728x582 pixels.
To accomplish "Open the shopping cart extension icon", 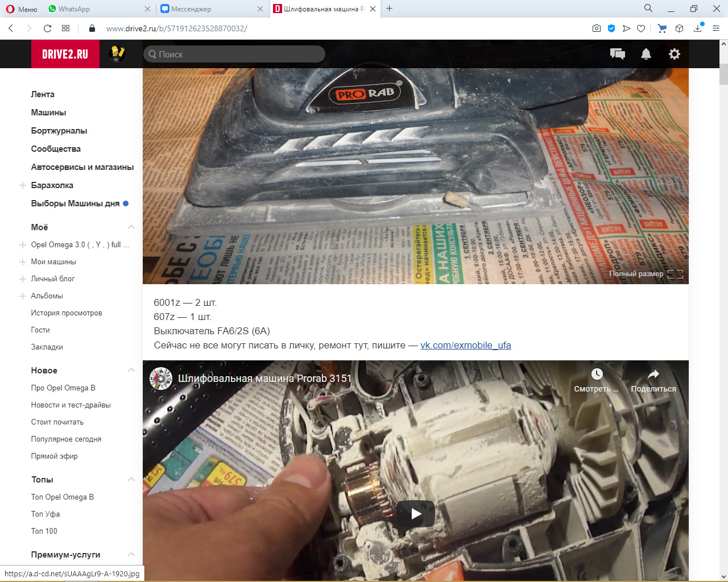I will [662, 28].
